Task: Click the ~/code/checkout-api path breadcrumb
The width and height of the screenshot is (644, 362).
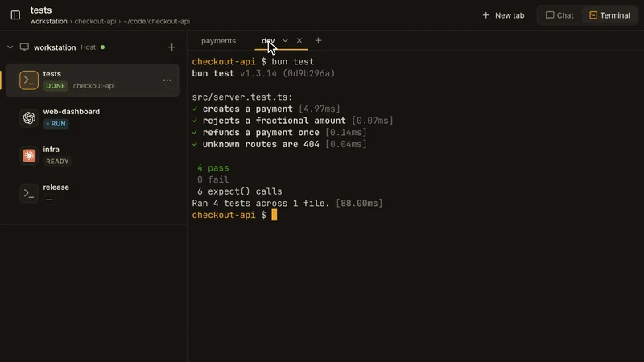Action: [x=156, y=22]
